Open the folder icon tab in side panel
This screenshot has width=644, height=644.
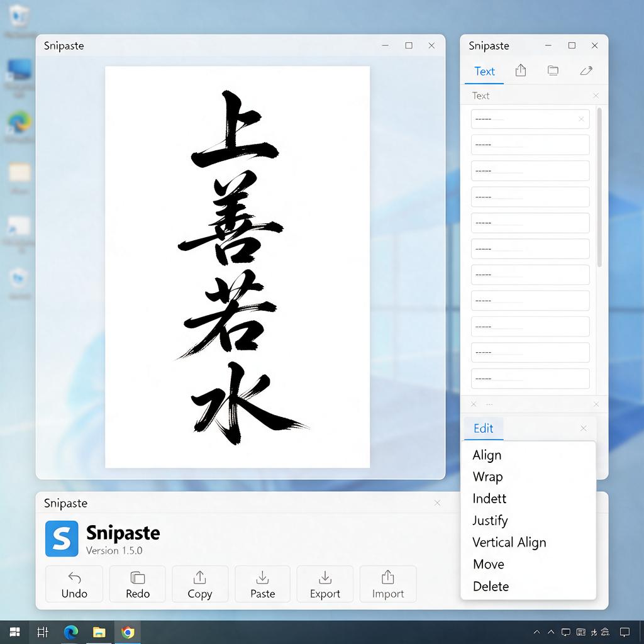point(553,70)
